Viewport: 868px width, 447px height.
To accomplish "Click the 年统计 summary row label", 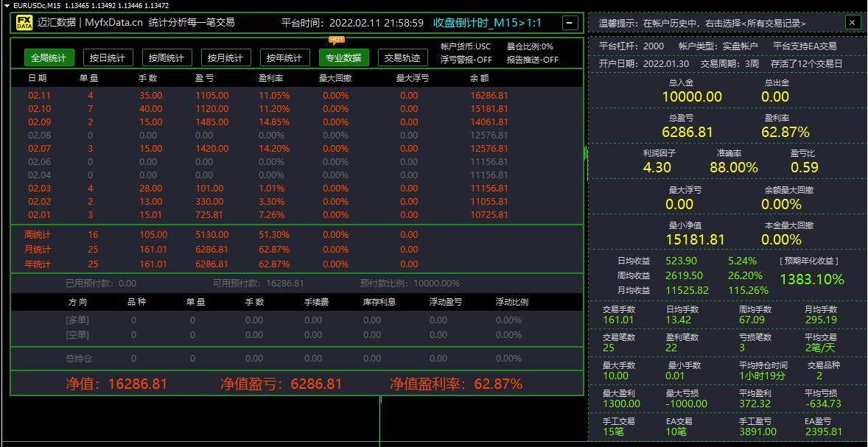I will coord(38,264).
